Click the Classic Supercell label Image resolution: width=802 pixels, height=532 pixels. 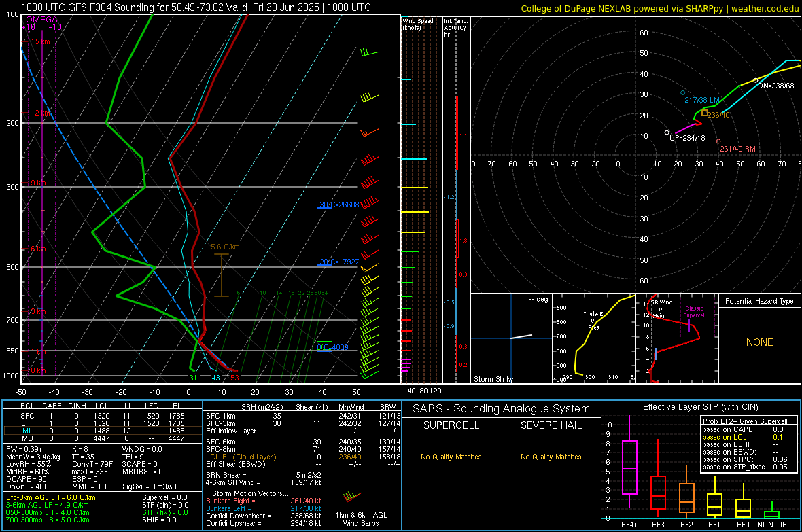[x=695, y=312]
